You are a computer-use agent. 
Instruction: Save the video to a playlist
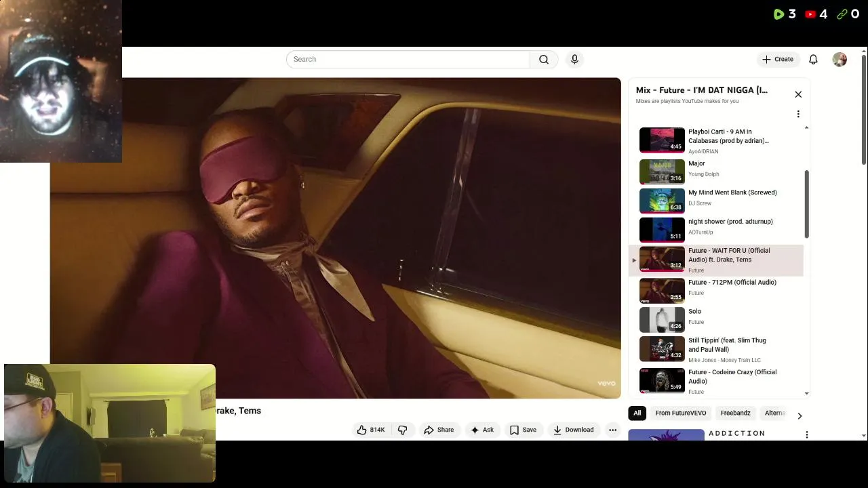(x=523, y=430)
